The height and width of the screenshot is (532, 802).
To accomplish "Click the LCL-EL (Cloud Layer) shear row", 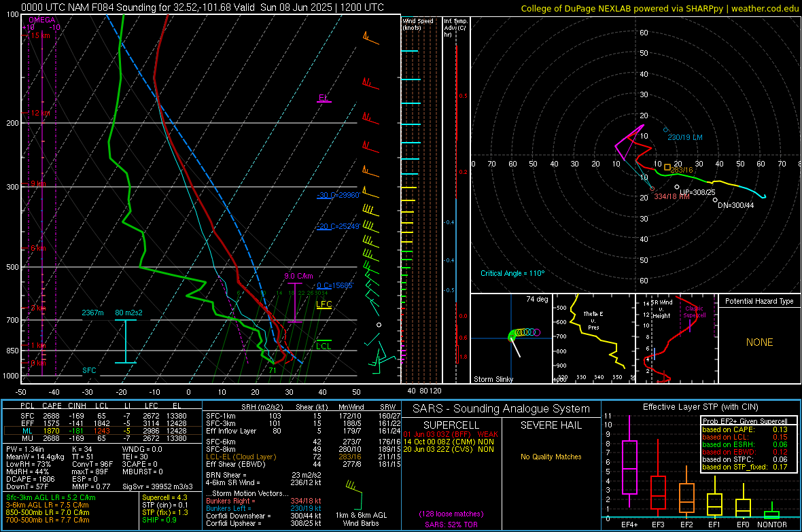I will point(303,457).
